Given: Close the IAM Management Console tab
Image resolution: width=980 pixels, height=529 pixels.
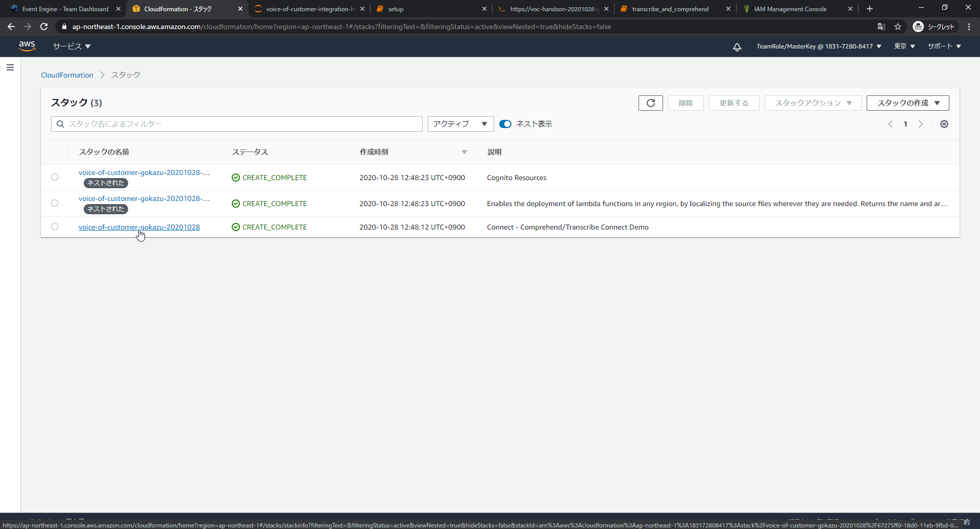Looking at the screenshot, I should (850, 9).
